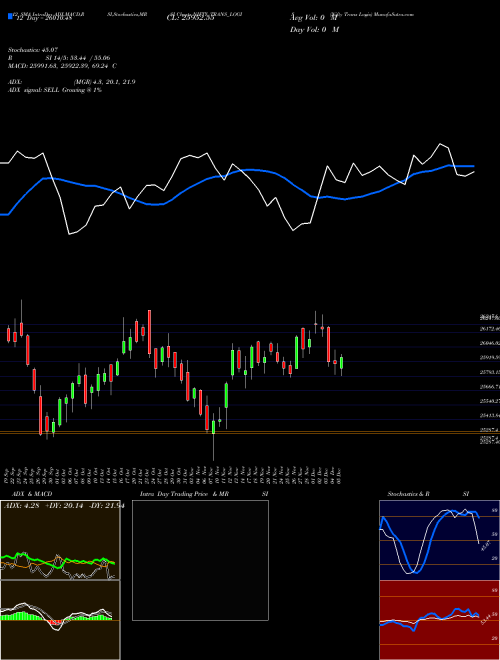Click the 'ADX: 4.28 +DY: 20.14 -DY: 21.94' readout
The height and width of the screenshot is (660, 500).
tap(64, 506)
